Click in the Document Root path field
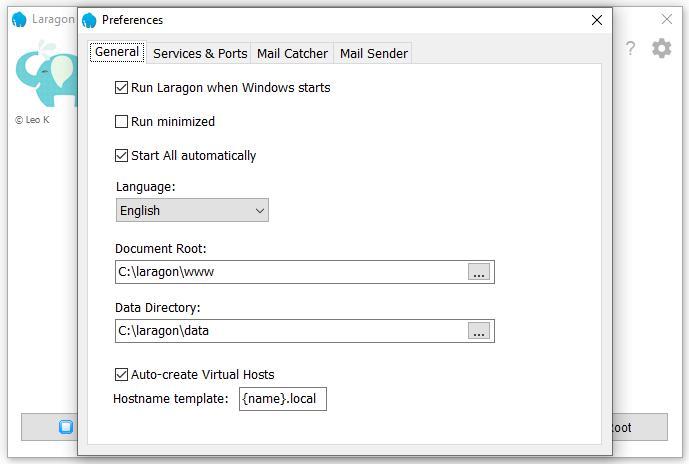Screen dimensions: 689x464 pyautogui.click(x=291, y=272)
